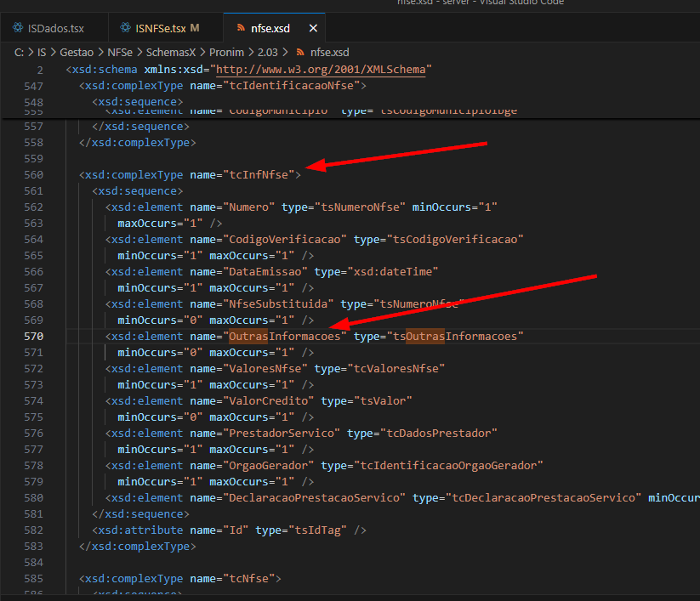The height and width of the screenshot is (601, 700).
Task: Click the React icon on ISDados.tsx tab
Action: [x=18, y=28]
